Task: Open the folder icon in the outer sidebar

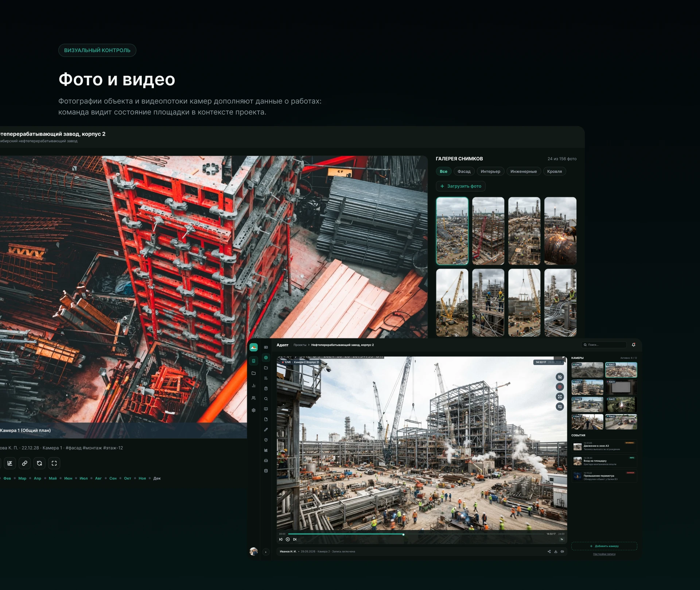Action: pos(253,373)
